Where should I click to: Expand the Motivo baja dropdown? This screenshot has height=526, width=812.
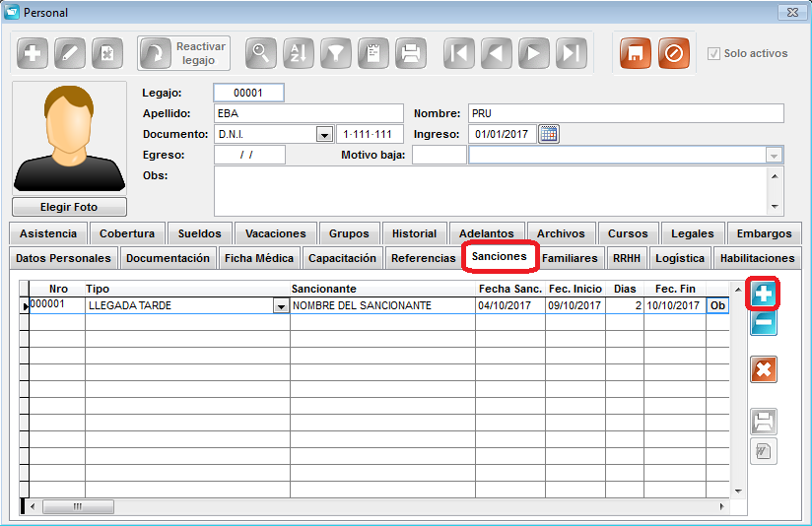point(774,156)
